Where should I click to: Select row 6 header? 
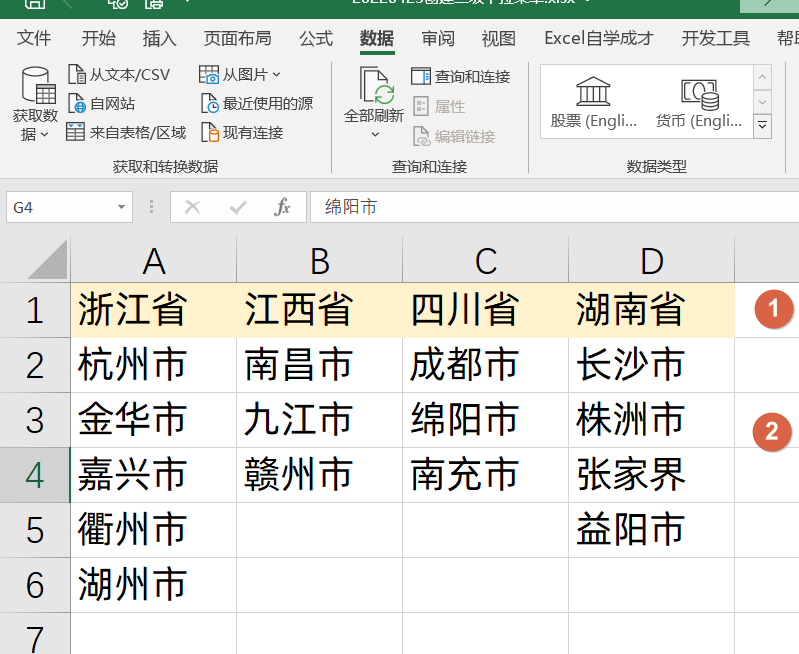click(x=35, y=585)
